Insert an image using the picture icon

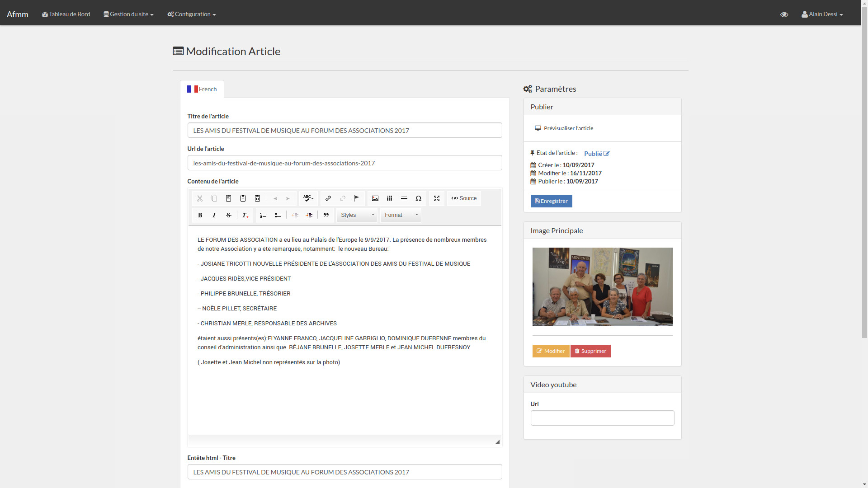tap(375, 198)
